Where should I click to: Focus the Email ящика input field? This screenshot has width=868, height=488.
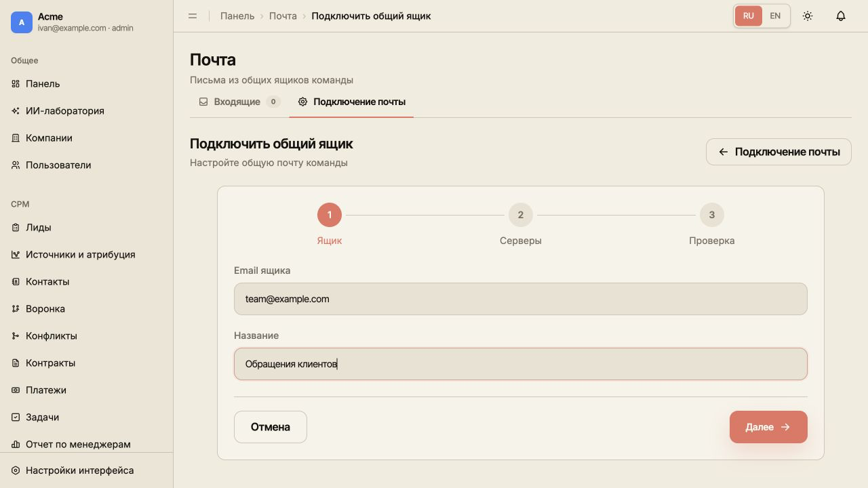pos(521,299)
